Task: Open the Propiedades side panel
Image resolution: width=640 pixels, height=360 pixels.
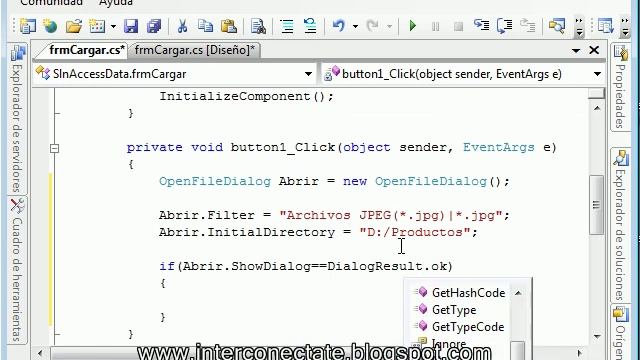Action: (x=620, y=88)
